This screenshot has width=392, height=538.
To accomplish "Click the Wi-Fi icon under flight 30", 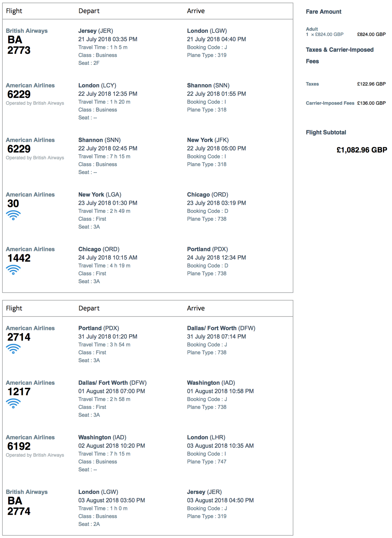I will 13,215.
